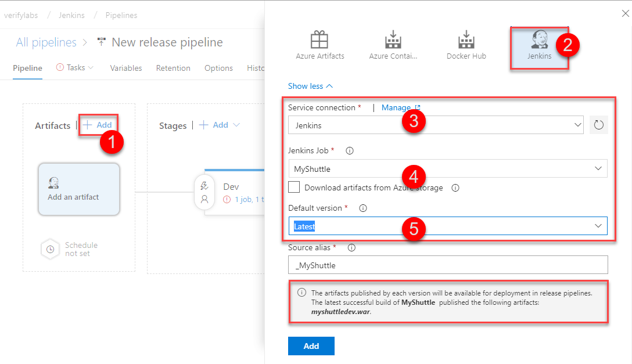Screen dimensions: 632x364
Task: Click the Jenkins icon in the artifact card
Action: click(53, 183)
